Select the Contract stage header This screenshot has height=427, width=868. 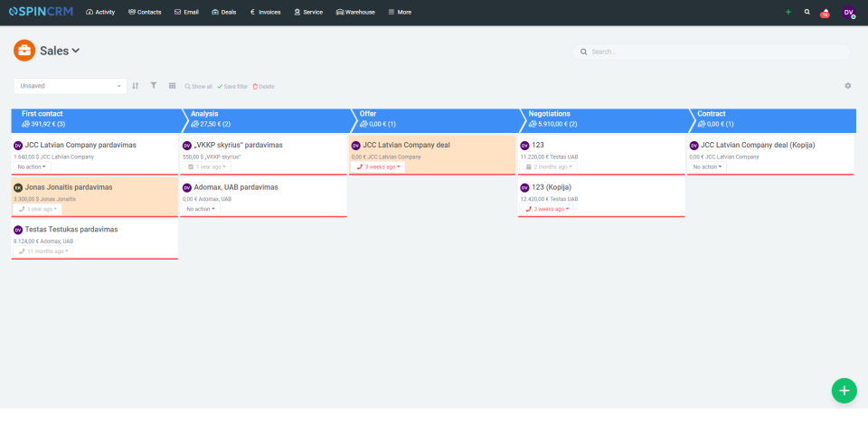[x=773, y=120]
